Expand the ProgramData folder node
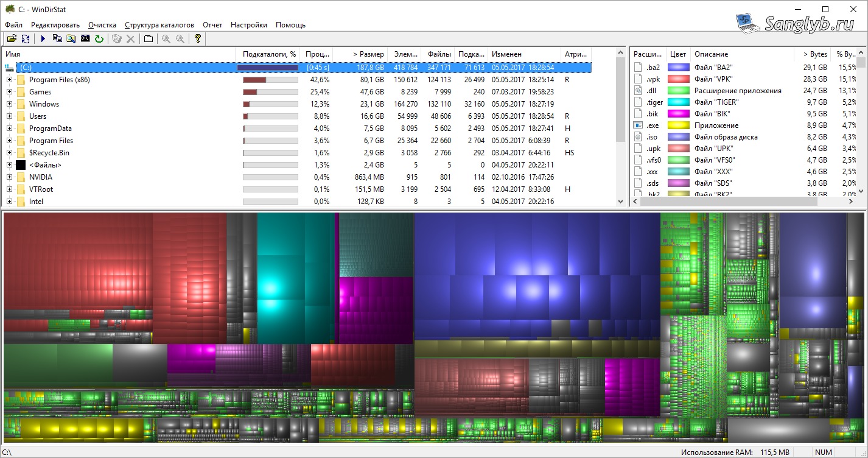The image size is (868, 458). (x=9, y=129)
